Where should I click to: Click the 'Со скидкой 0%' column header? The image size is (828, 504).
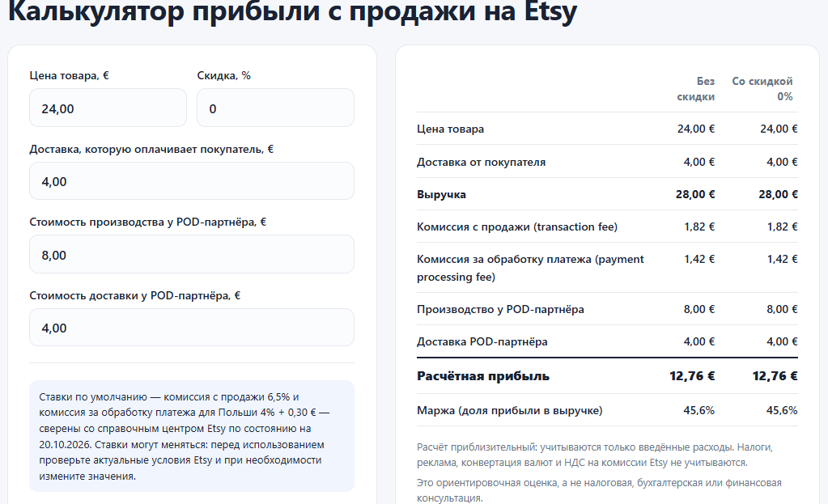[x=762, y=89]
